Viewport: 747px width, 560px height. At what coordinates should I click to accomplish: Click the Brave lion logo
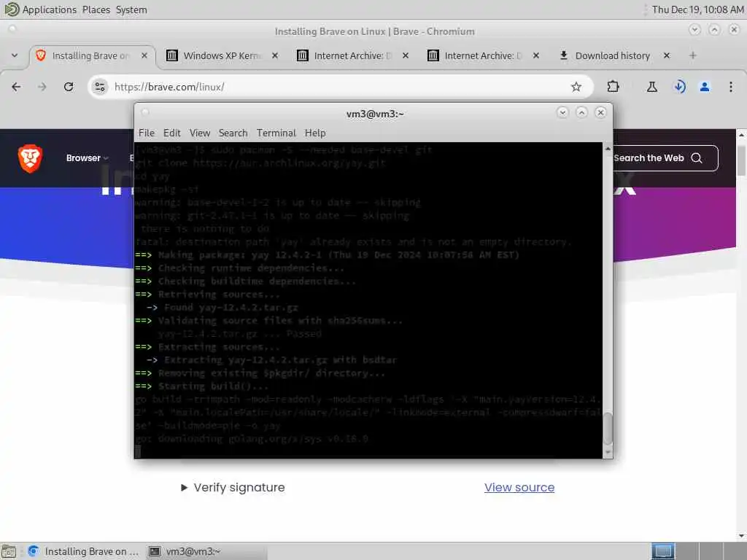tap(30, 158)
